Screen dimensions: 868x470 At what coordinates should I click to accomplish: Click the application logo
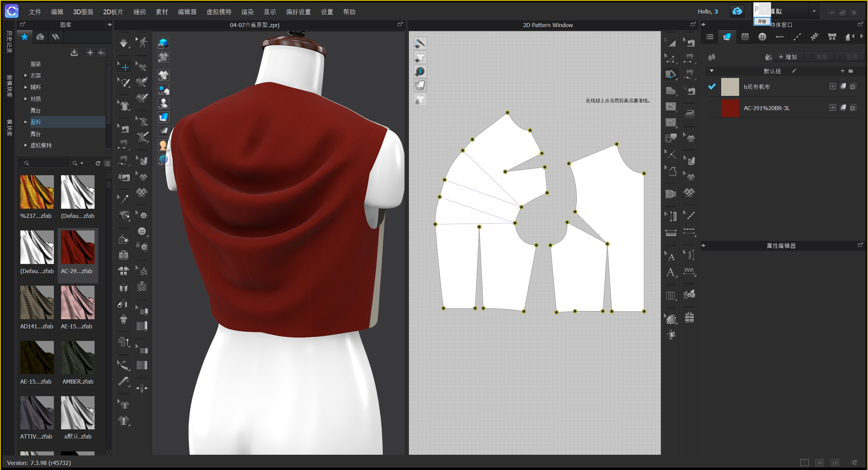point(12,12)
